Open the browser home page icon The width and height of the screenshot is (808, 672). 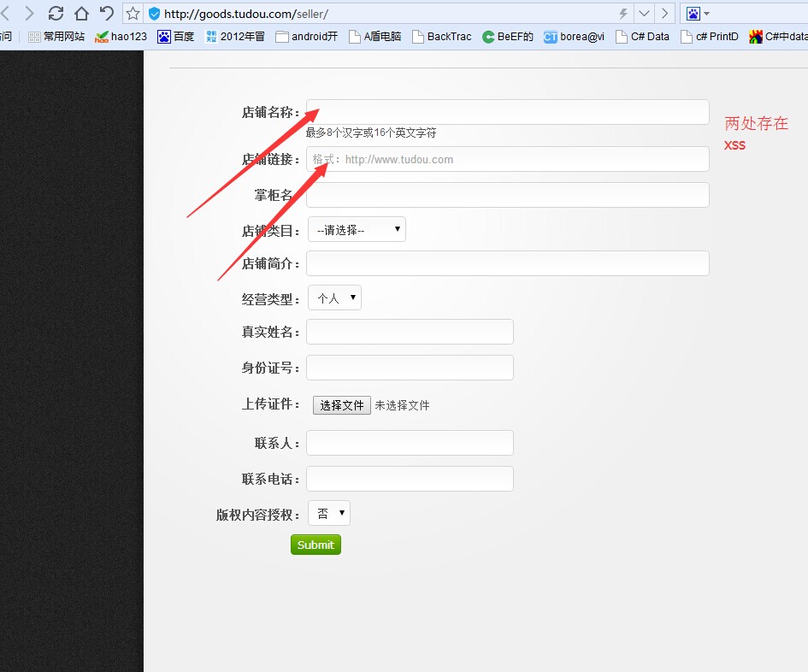point(81,14)
